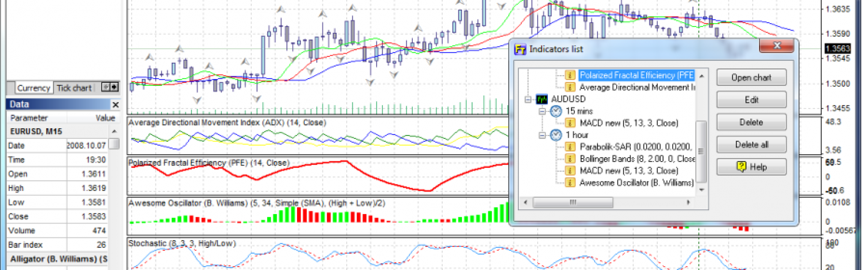Image resolution: width=868 pixels, height=270 pixels.
Task: Click the 1 hour MACD new indicator icon
Action: [570, 171]
